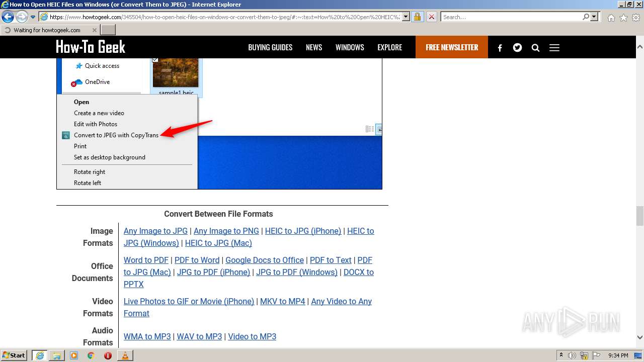Screen dimensions: 644x362
Task: Open 'HEIC to JPG (iPhone)' link
Action: [x=303, y=231]
